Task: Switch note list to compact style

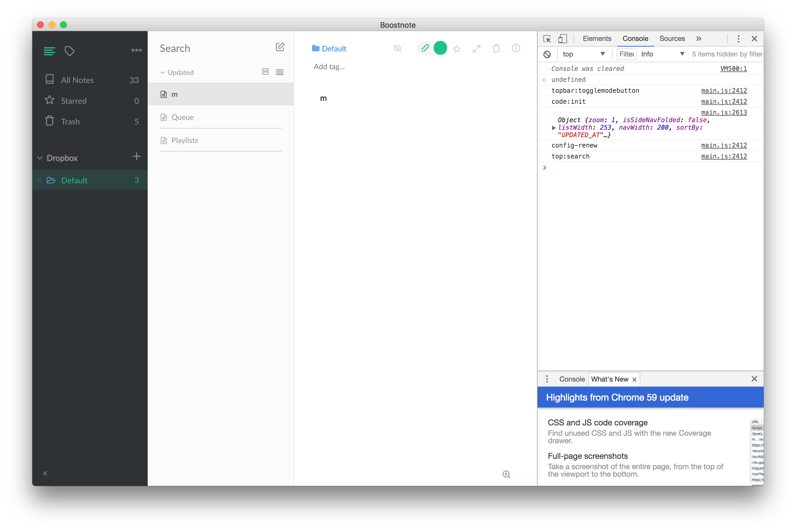Action: coord(280,72)
